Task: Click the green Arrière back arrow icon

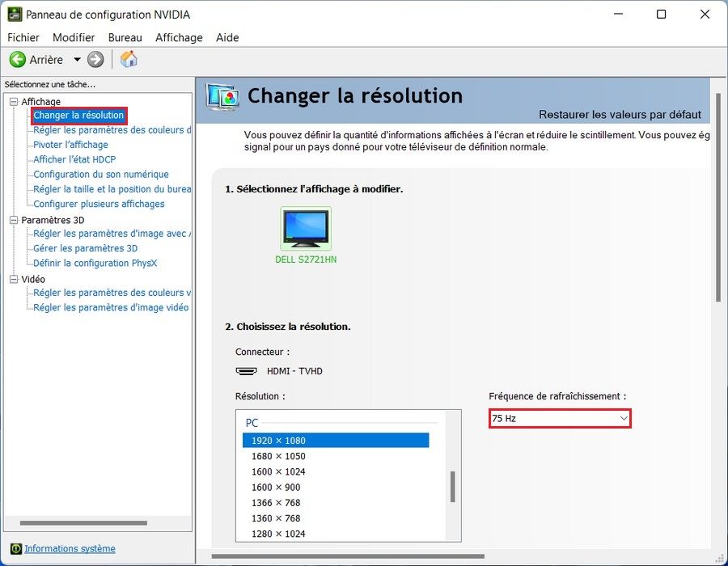Action: pyautogui.click(x=17, y=59)
